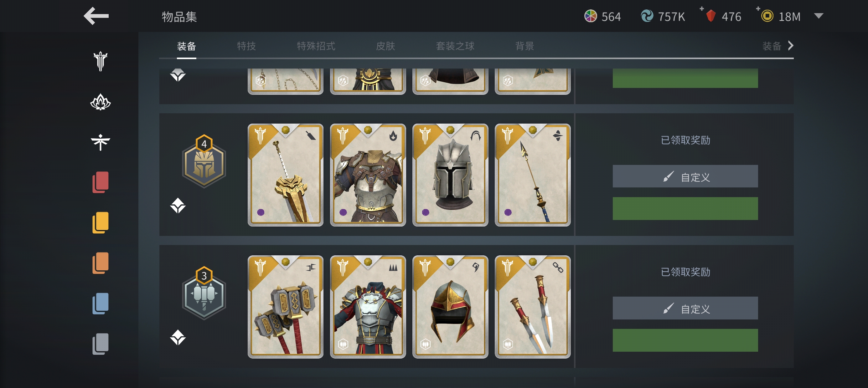The height and width of the screenshot is (388, 868).
Task: Go back with the arrow icon
Action: point(96,16)
